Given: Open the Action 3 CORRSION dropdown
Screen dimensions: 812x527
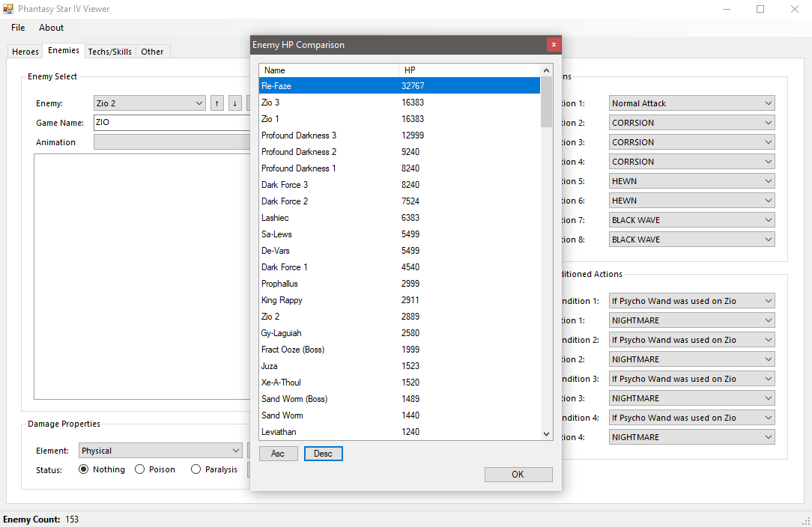Looking at the screenshot, I should 692,141.
